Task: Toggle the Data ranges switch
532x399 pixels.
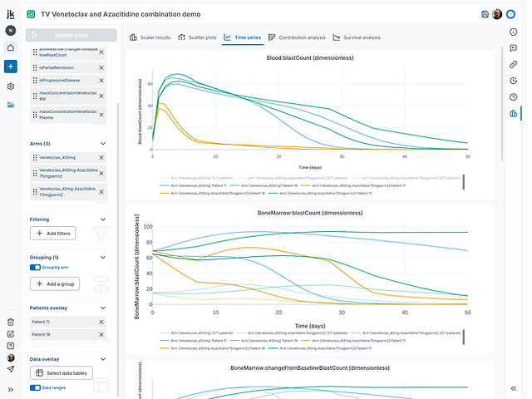Action: pos(35,387)
